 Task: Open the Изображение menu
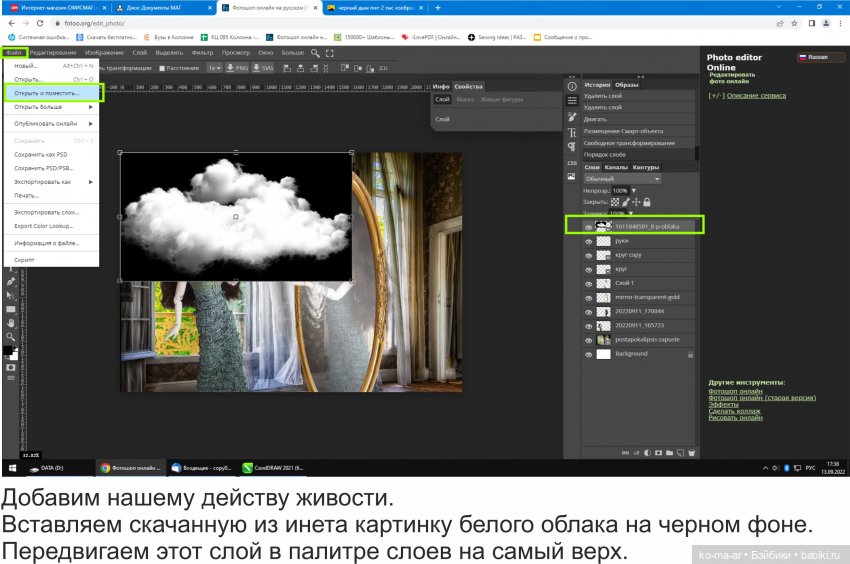point(105,53)
